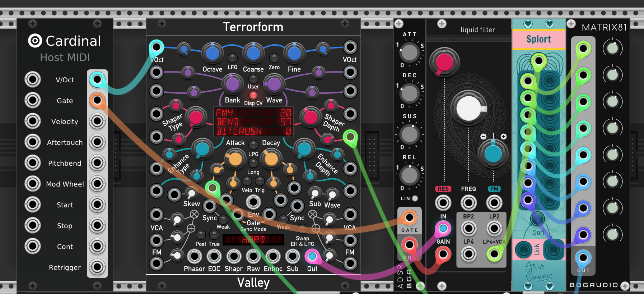Click the Terrorform Enhnc output jack

273,257
